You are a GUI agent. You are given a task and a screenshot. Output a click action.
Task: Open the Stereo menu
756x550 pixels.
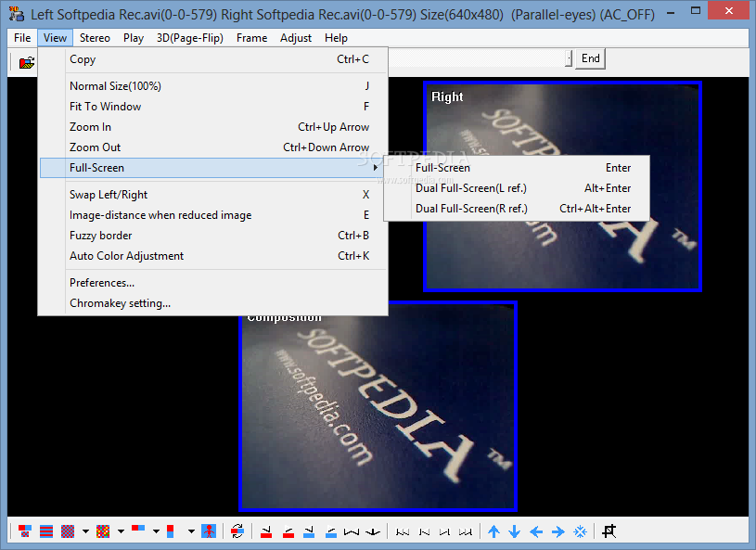[95, 38]
